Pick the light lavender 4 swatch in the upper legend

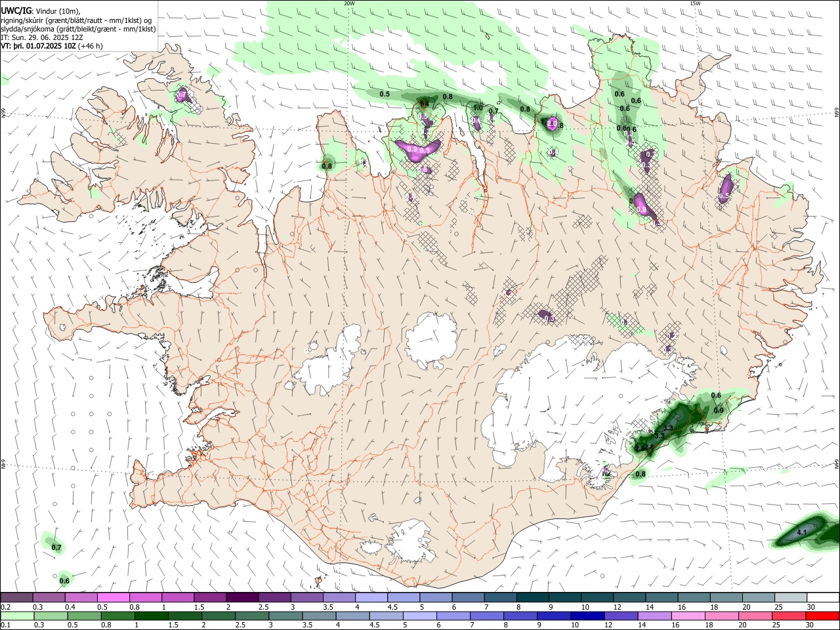(371, 598)
